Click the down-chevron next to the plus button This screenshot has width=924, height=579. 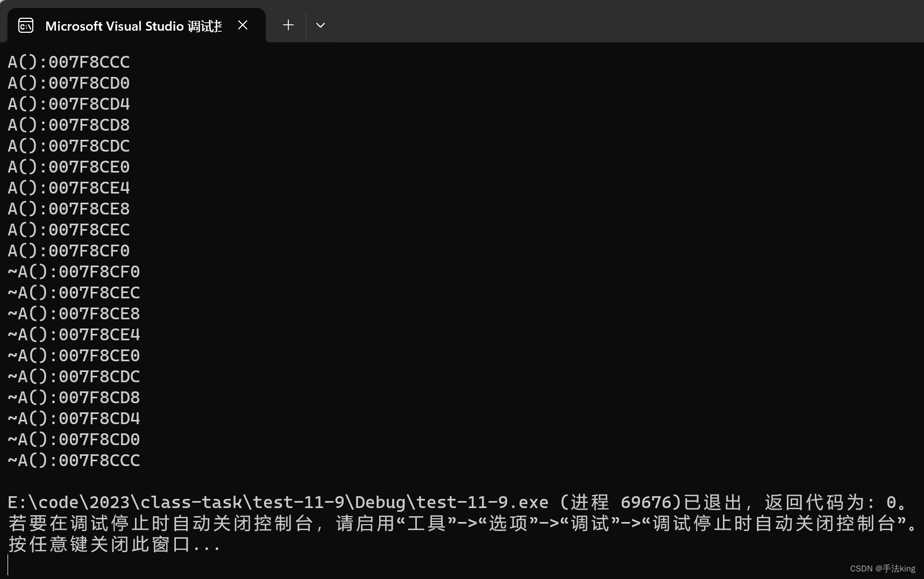click(321, 25)
